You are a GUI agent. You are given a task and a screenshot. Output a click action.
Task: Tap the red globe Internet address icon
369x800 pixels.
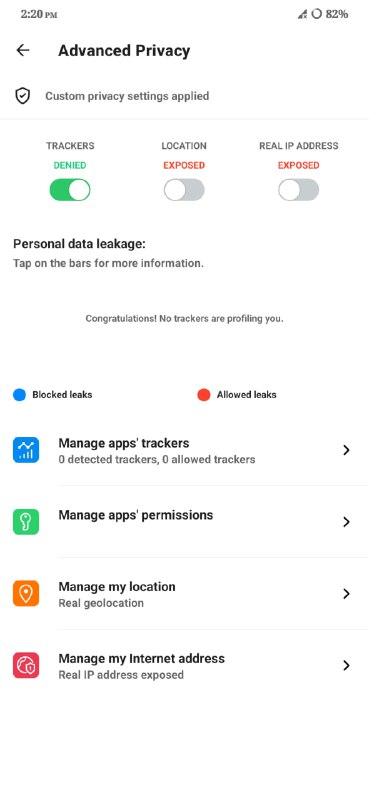tap(26, 665)
